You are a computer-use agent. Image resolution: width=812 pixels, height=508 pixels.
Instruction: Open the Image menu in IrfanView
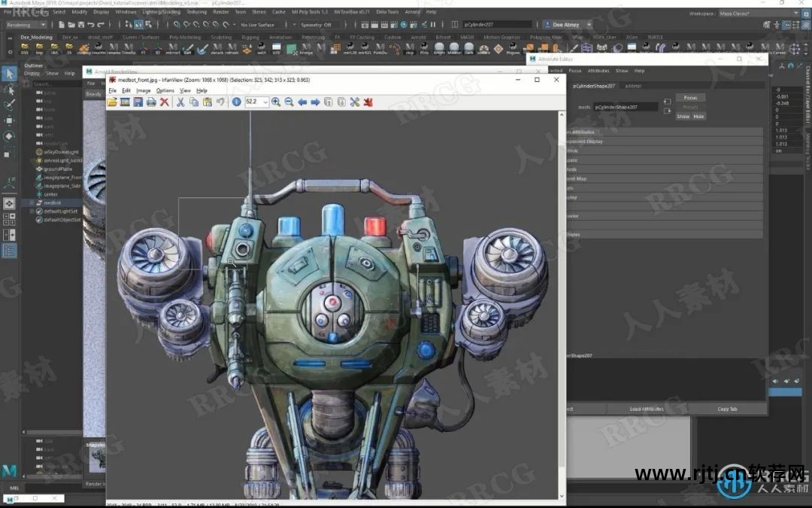143,90
